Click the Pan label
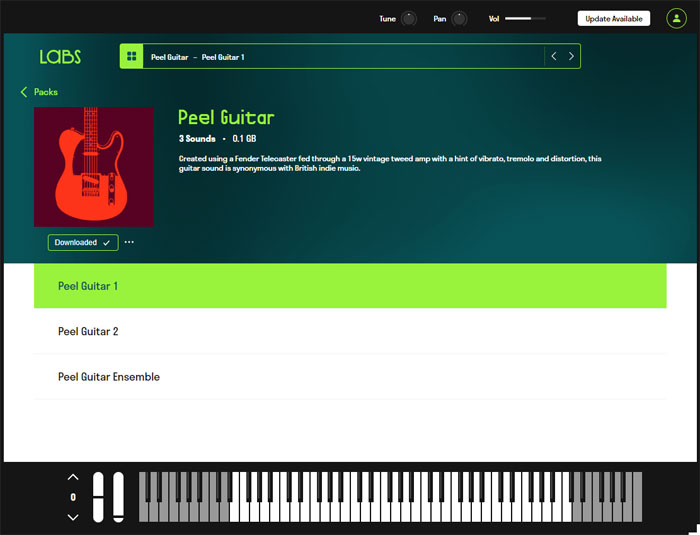This screenshot has width=700, height=535. pos(439,19)
